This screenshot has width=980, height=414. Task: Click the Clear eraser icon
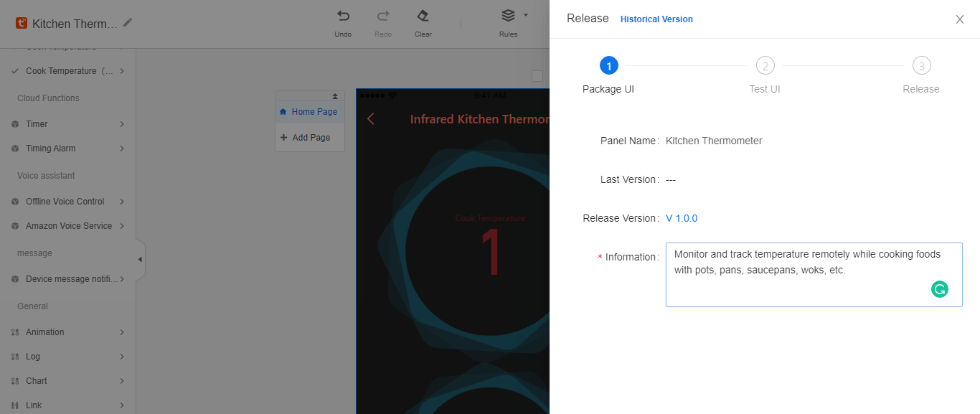coord(423,16)
